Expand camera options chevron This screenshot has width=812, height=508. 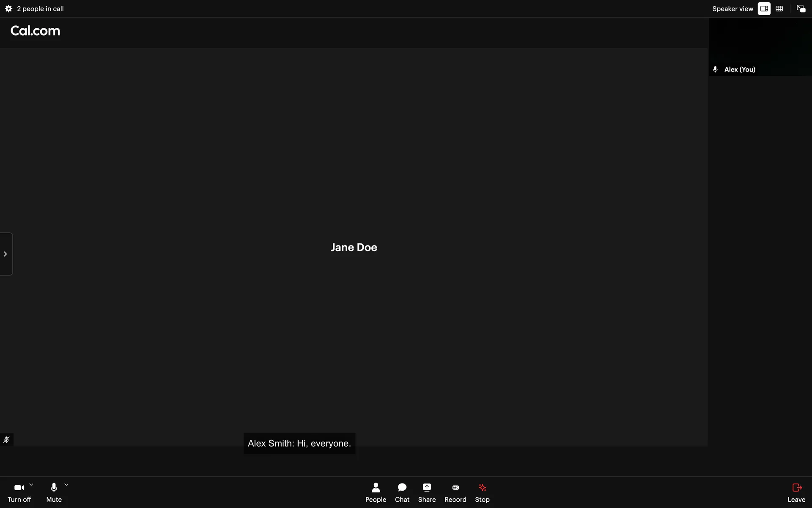point(31,485)
